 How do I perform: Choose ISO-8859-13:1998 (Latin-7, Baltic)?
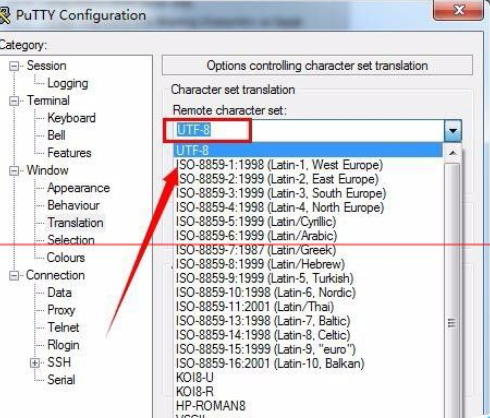click(263, 321)
